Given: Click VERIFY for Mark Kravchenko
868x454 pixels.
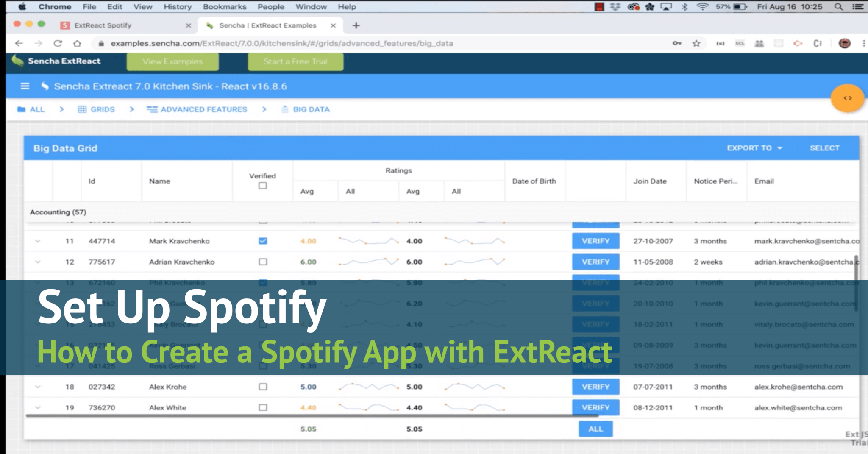Looking at the screenshot, I should coord(595,241).
